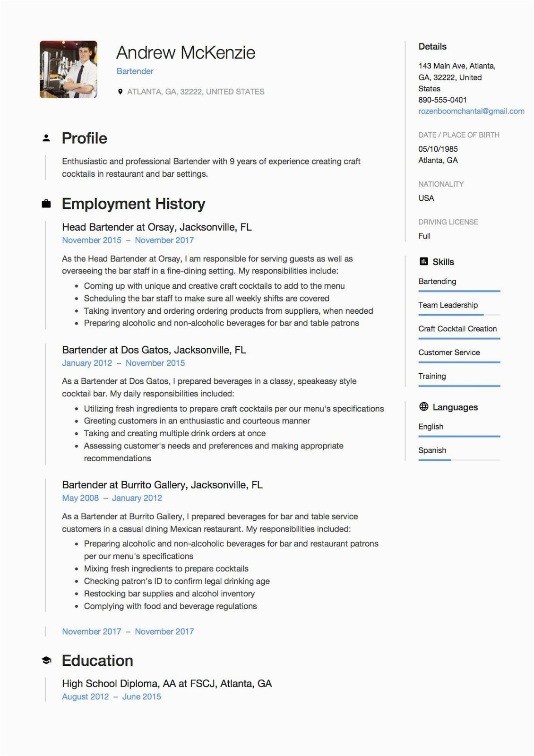Click the Bartending skill level bar
Viewport: 534px width, 756px height.
coord(459,291)
